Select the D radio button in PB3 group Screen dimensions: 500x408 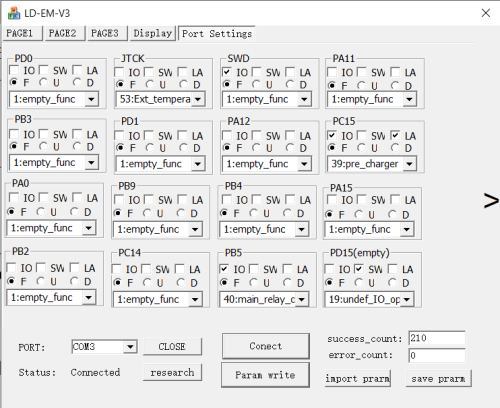[77, 146]
